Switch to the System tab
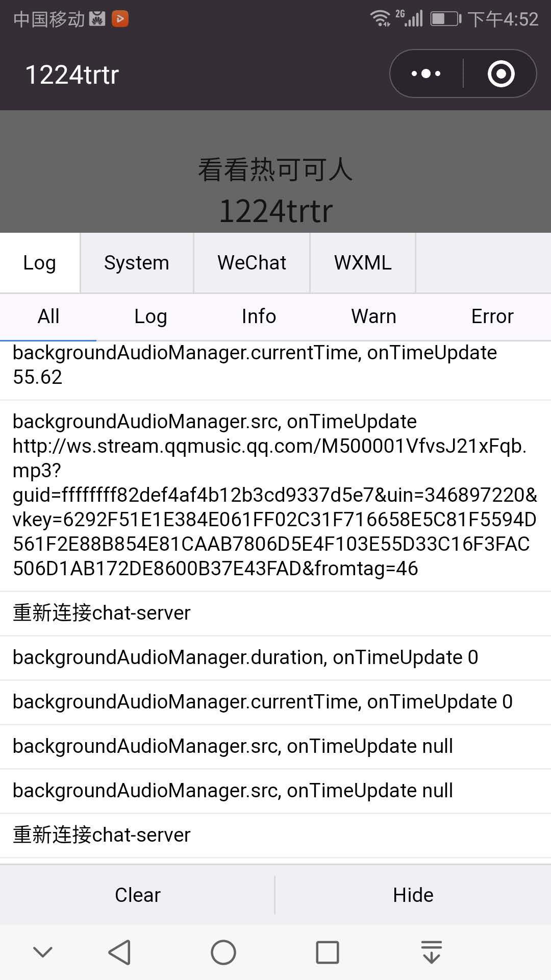551x980 pixels. (x=137, y=263)
